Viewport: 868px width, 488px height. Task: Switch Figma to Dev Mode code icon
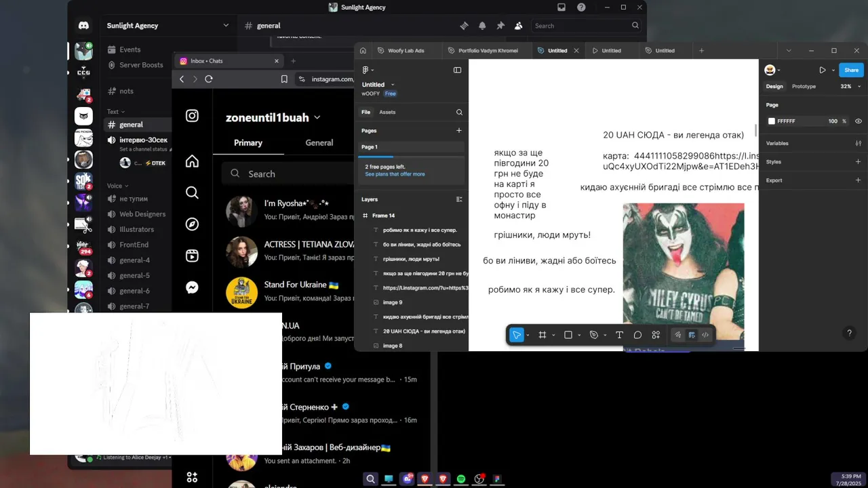point(705,335)
